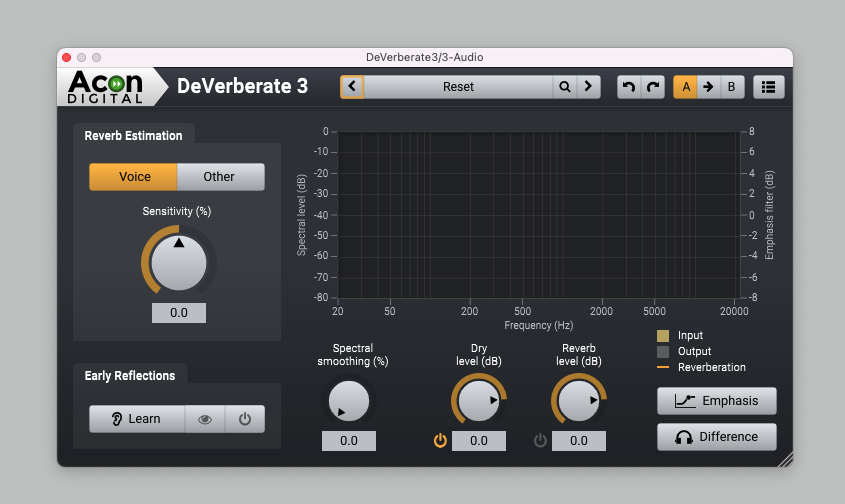Enable early reflections power button

245,419
